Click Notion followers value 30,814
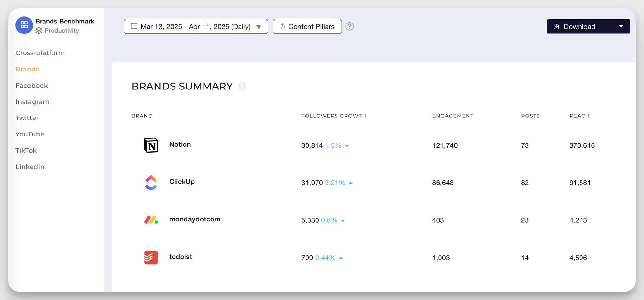 312,145
